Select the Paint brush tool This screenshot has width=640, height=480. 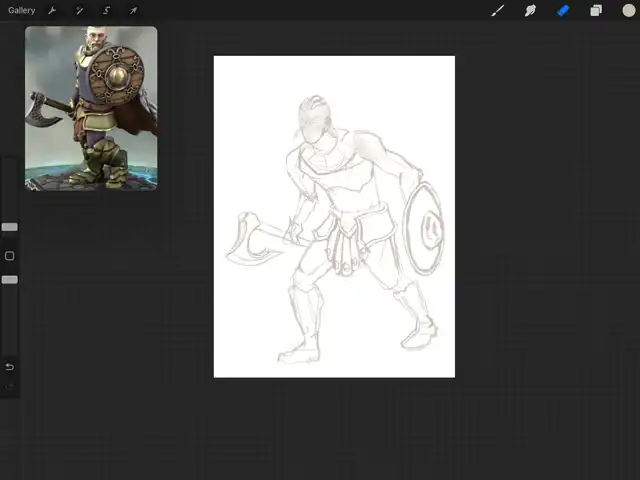pos(497,10)
